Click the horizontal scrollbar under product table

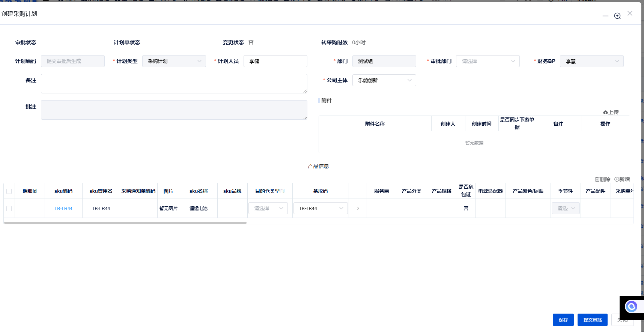tap(125, 223)
